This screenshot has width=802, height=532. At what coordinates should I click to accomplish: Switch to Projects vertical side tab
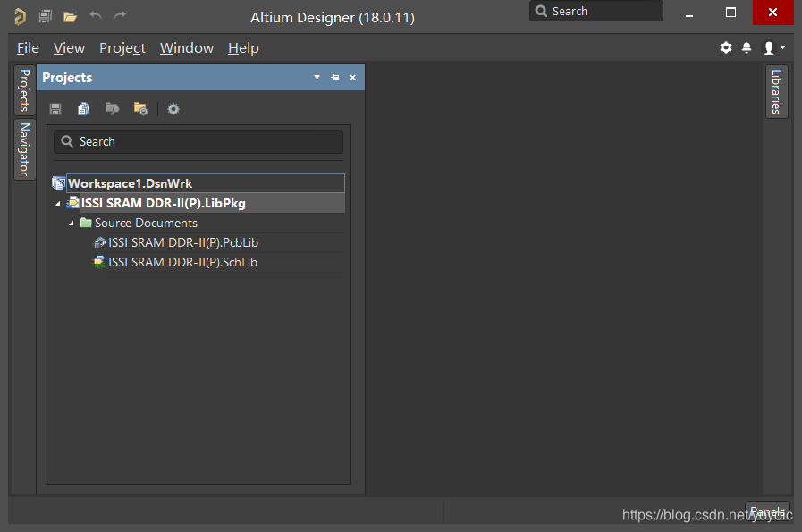pos(24,90)
